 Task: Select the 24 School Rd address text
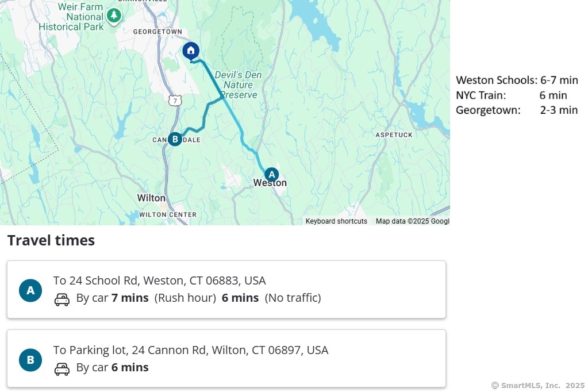[x=159, y=280]
